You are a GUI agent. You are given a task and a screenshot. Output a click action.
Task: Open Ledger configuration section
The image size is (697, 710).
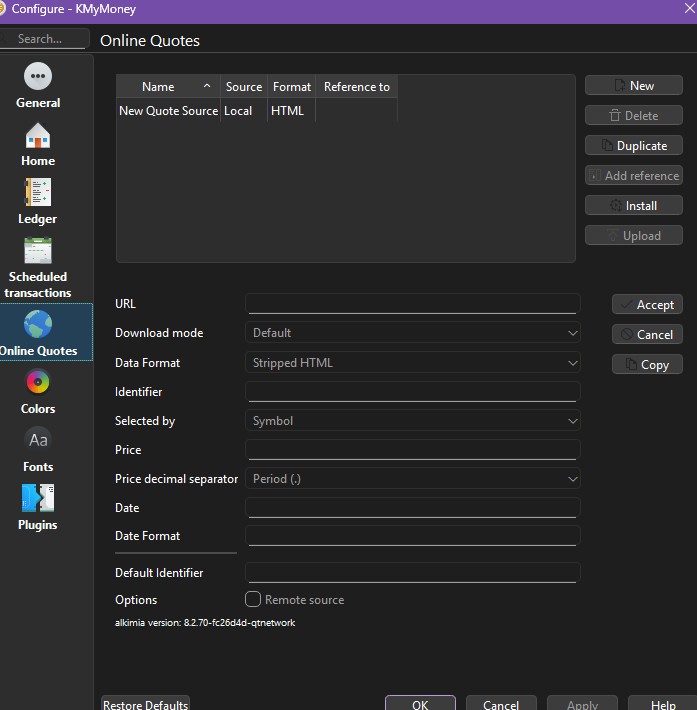38,202
